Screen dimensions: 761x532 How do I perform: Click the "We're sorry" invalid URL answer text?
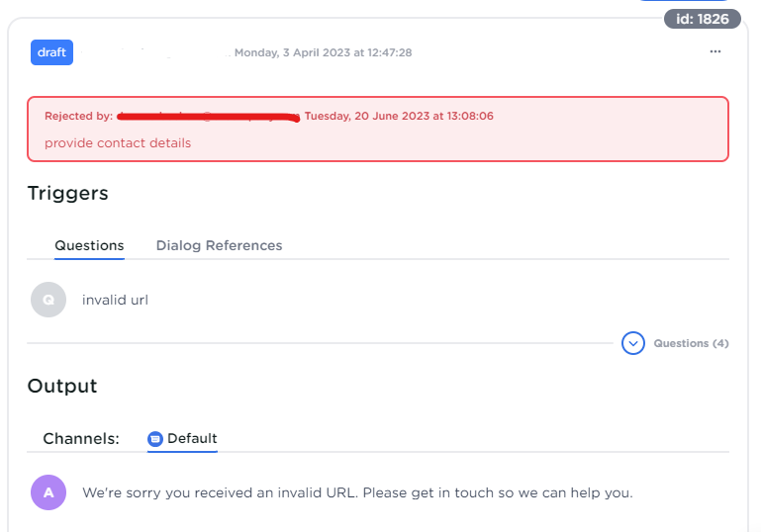(357, 491)
